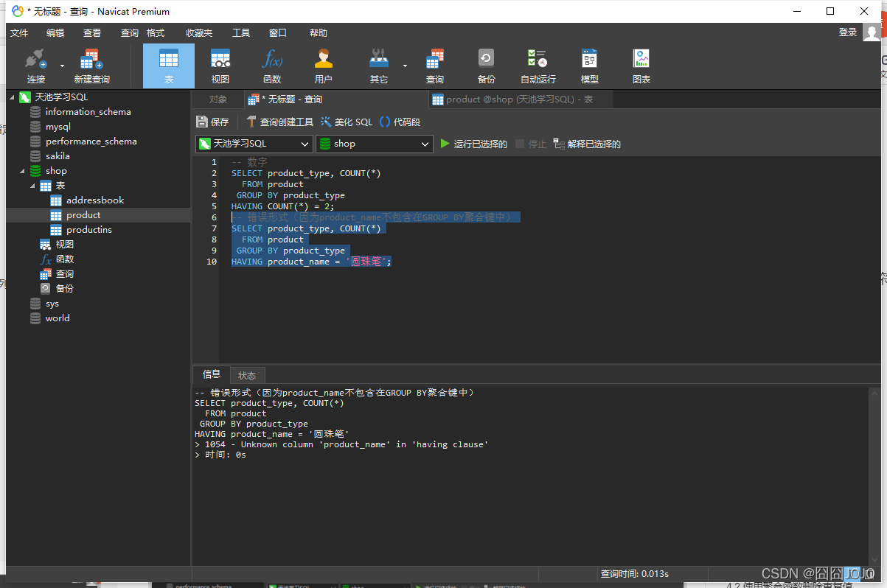Switch to the 对象 (Objects) tab
The image size is (887, 588).
tap(218, 99)
